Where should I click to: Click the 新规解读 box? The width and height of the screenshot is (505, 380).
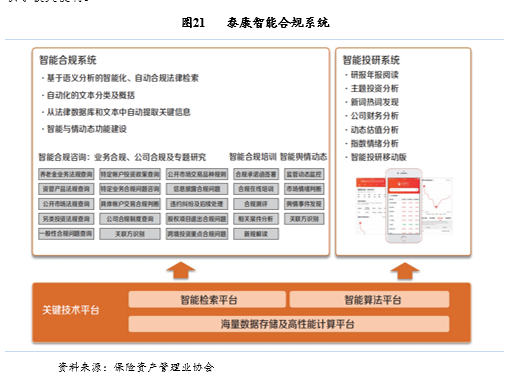tap(256, 234)
